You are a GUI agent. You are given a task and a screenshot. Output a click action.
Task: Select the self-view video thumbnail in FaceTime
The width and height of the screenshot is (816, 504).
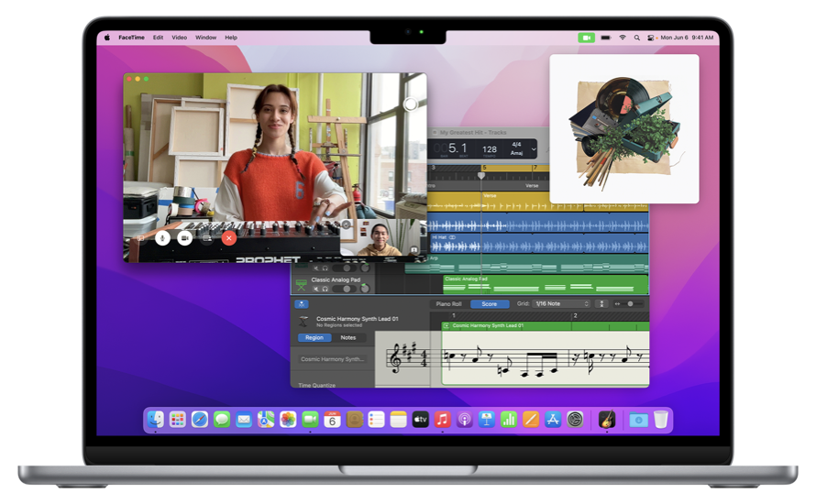click(380, 237)
